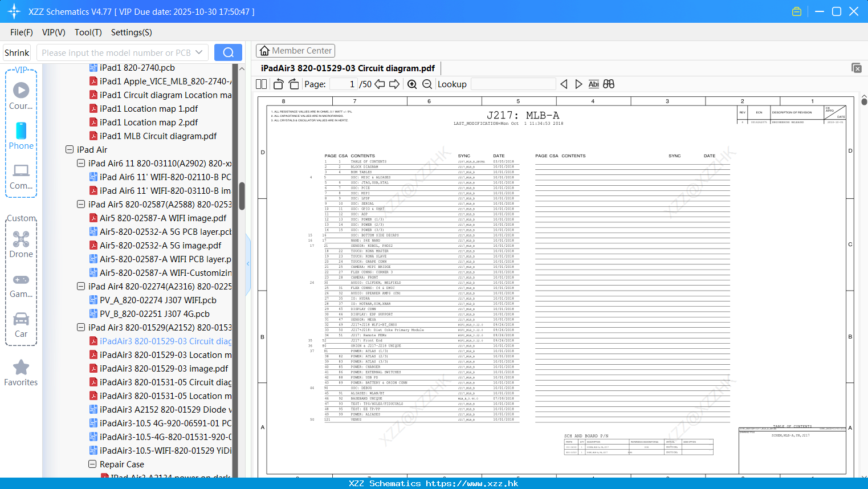Collapse iPad Air3 820-01529 node

point(81,328)
